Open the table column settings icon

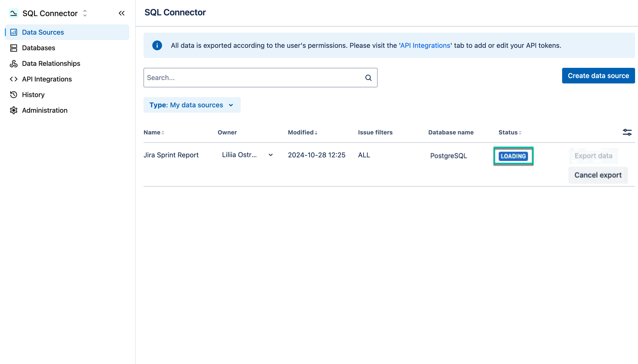tap(627, 132)
